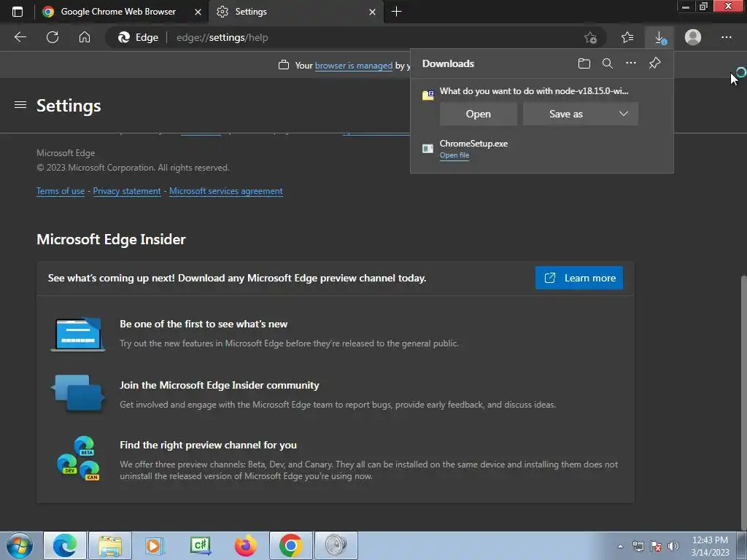Click the Action Center flag icon
The height and width of the screenshot is (560, 747).
pyautogui.click(x=656, y=546)
